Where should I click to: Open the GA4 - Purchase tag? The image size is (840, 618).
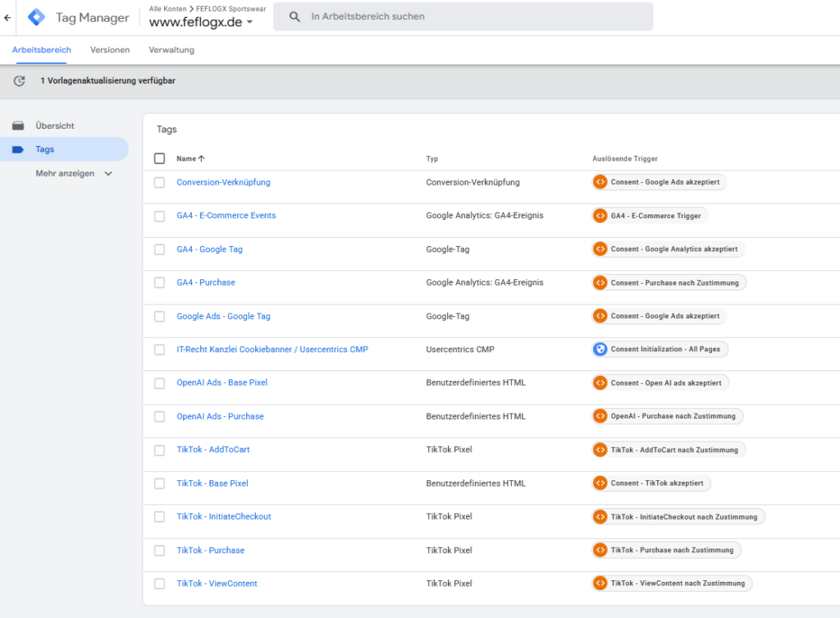click(206, 282)
